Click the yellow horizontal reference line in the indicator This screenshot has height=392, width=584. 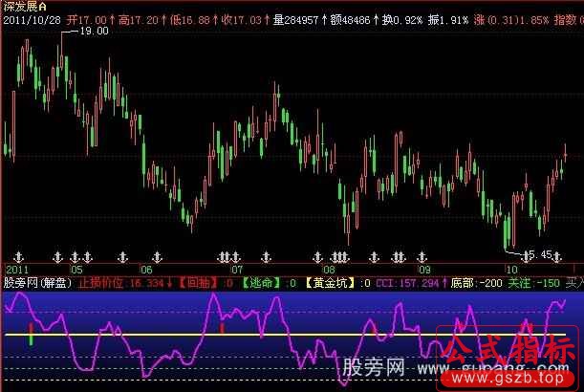(x=287, y=335)
